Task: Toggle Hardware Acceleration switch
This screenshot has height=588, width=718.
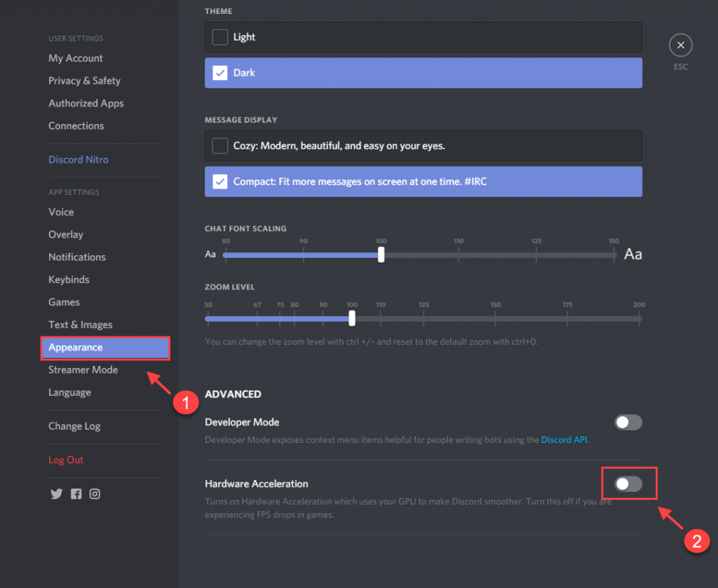Action: (x=628, y=484)
